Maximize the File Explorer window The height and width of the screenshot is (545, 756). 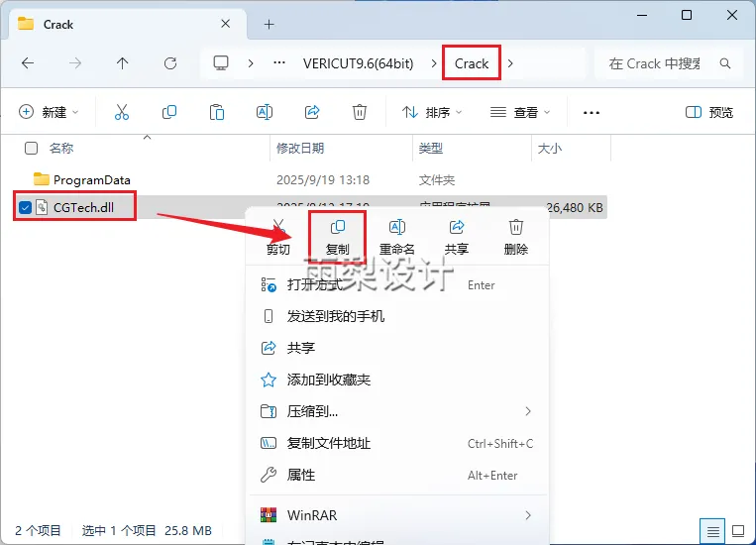(x=687, y=15)
